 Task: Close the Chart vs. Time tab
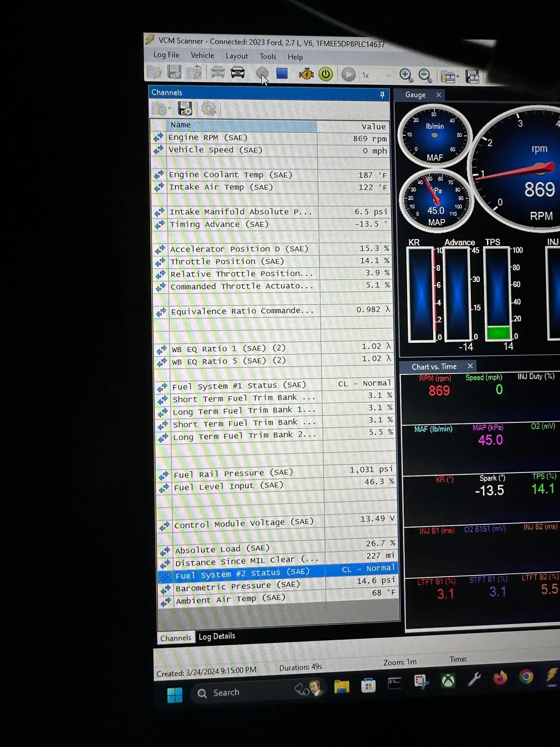(x=470, y=366)
